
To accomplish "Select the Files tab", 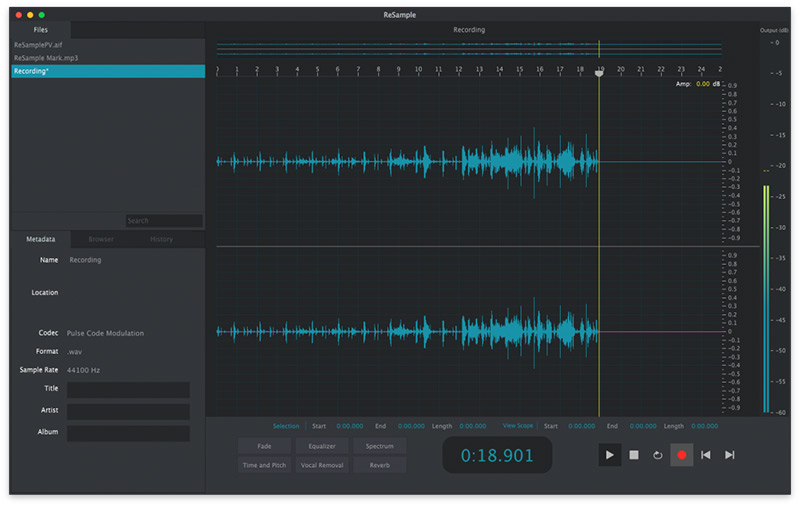I will [40, 31].
